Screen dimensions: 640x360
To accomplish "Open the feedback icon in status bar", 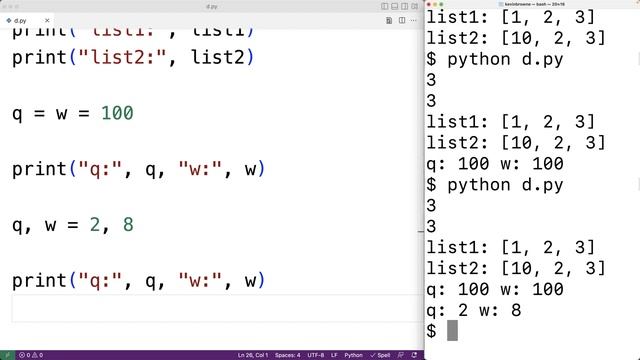I will pos(401,355).
